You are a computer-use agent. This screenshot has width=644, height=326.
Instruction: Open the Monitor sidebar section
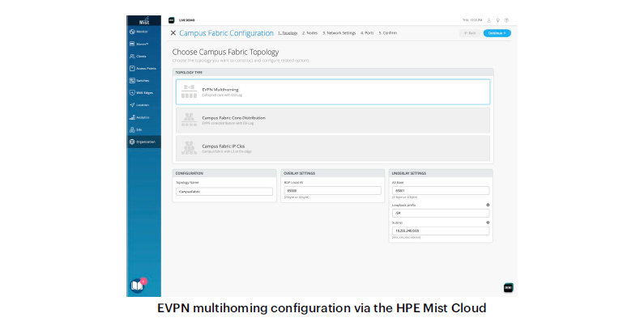[x=143, y=32]
